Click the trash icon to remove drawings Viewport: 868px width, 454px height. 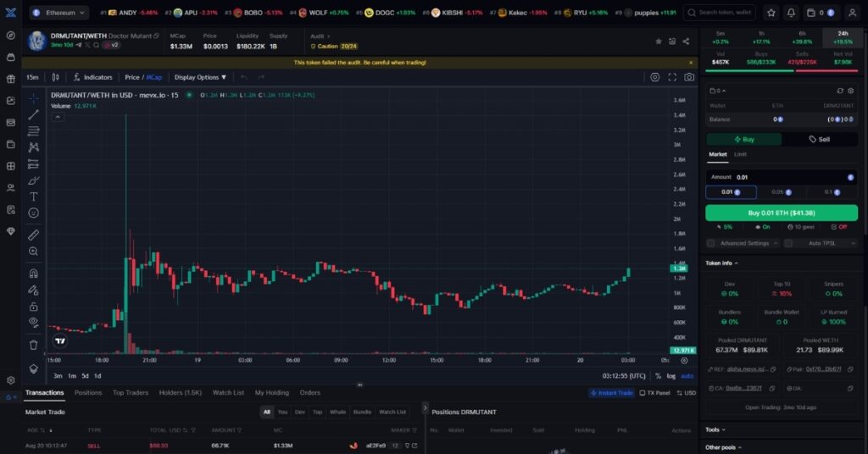pos(33,345)
